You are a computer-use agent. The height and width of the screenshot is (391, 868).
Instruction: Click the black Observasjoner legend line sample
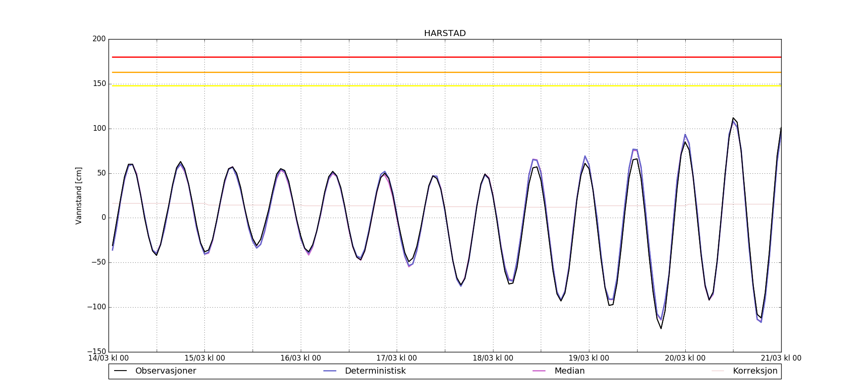pos(121,371)
